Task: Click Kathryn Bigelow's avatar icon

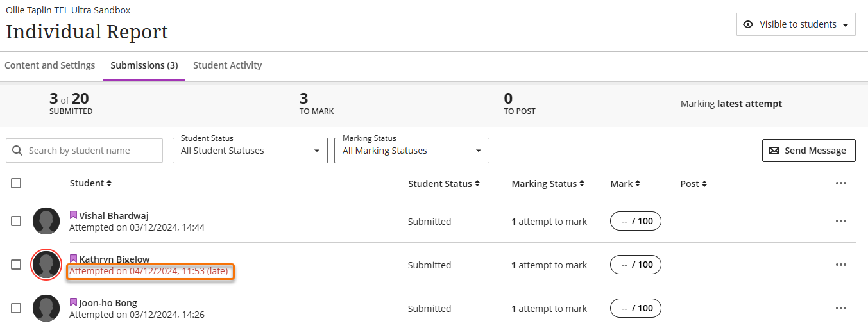Action: pyautogui.click(x=46, y=265)
